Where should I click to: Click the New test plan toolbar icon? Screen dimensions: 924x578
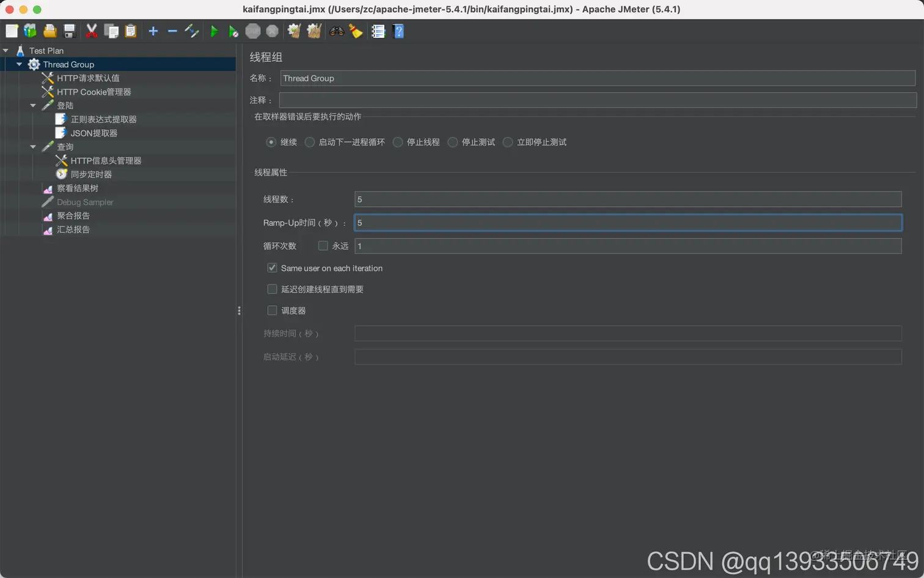pos(12,31)
